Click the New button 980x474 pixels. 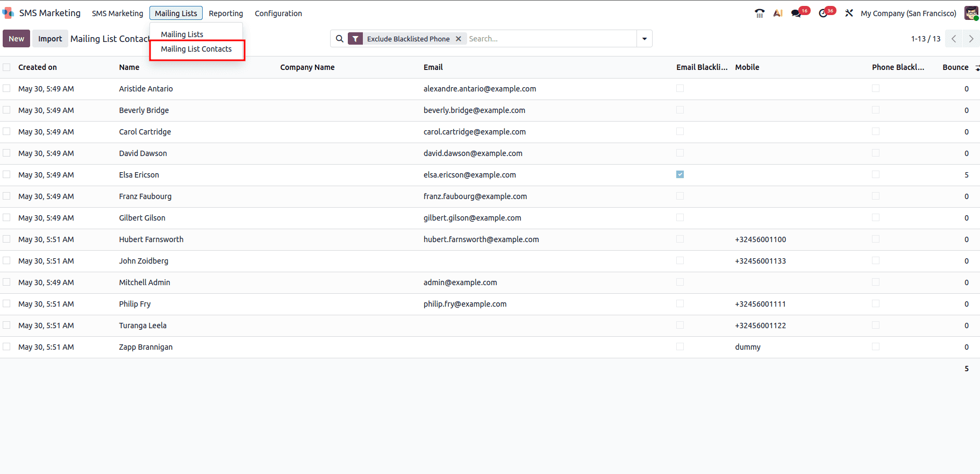16,39
